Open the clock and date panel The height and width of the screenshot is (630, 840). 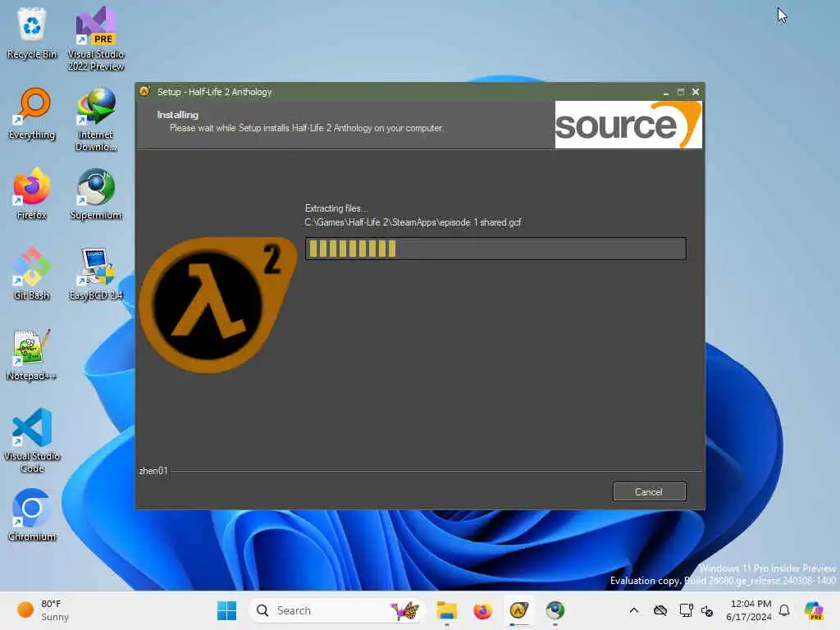pos(748,610)
